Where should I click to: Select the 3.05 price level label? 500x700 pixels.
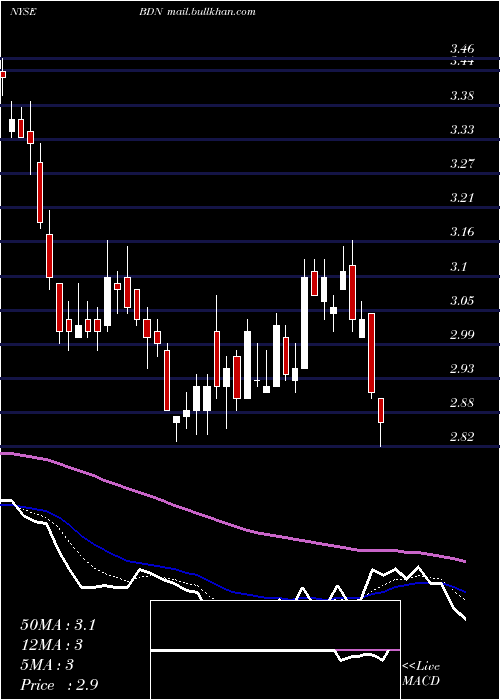(x=462, y=300)
